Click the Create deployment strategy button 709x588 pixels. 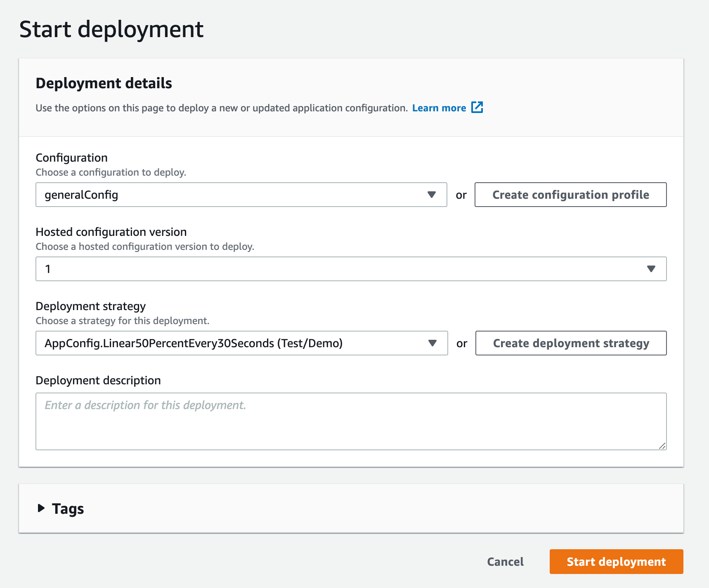click(571, 343)
